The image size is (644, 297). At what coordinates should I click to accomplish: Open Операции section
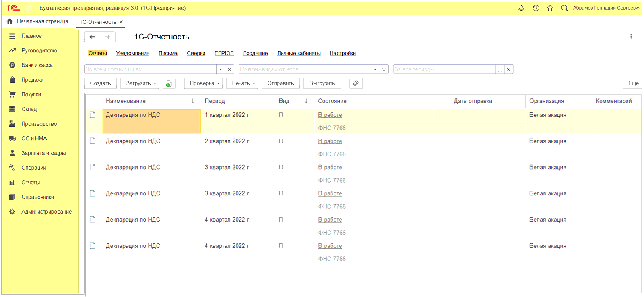34,168
